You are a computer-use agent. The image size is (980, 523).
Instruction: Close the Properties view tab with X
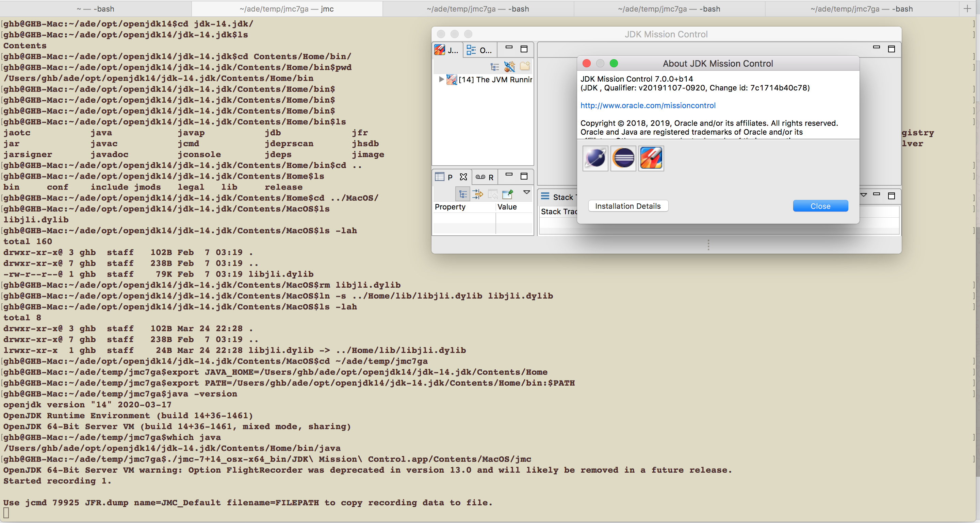coord(463,177)
